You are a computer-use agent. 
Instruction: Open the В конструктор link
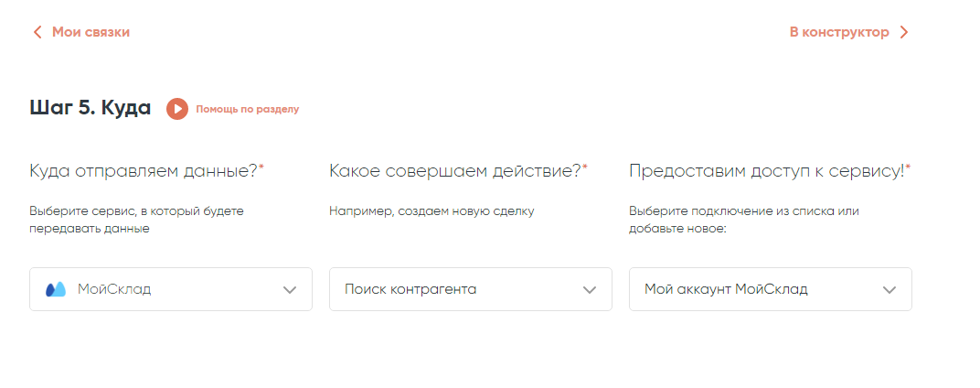click(x=839, y=32)
